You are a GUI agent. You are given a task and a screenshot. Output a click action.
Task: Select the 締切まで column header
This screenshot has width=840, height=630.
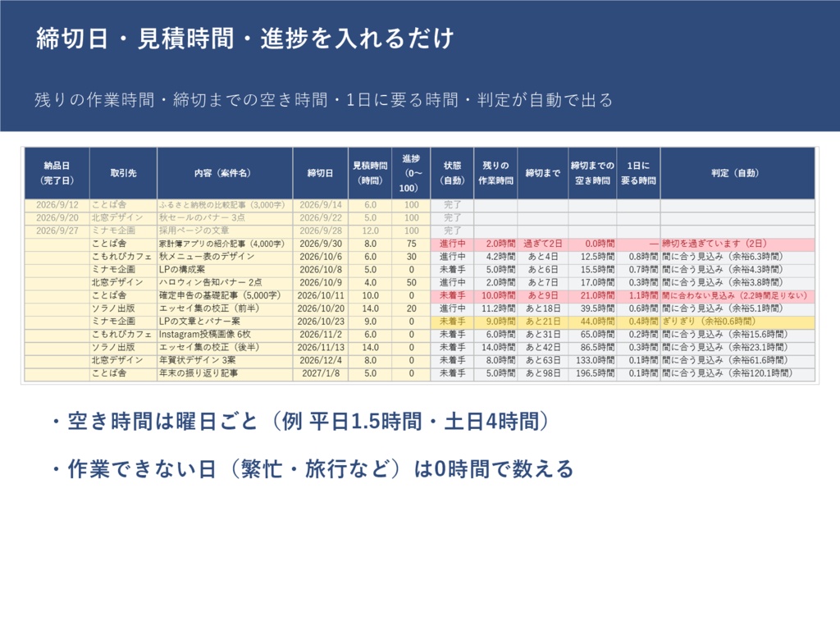(543, 173)
